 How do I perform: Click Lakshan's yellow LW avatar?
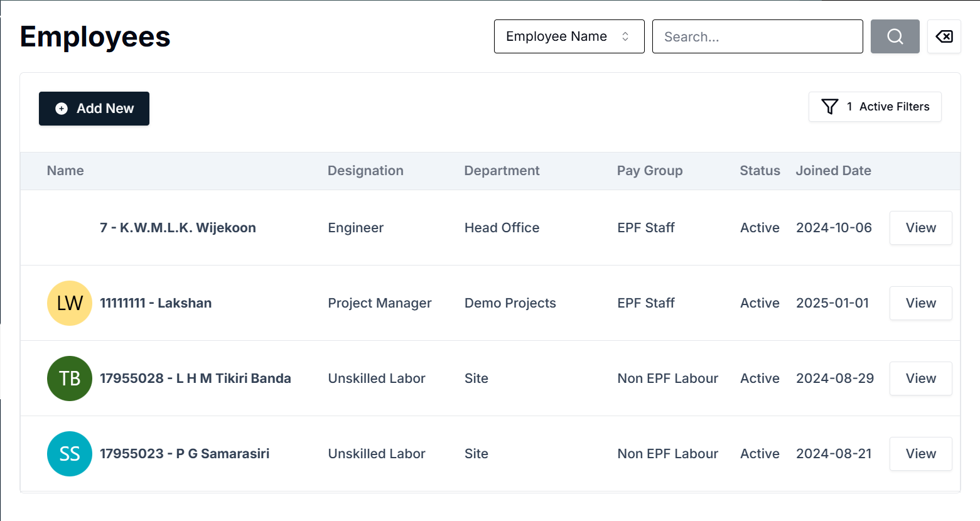point(69,303)
